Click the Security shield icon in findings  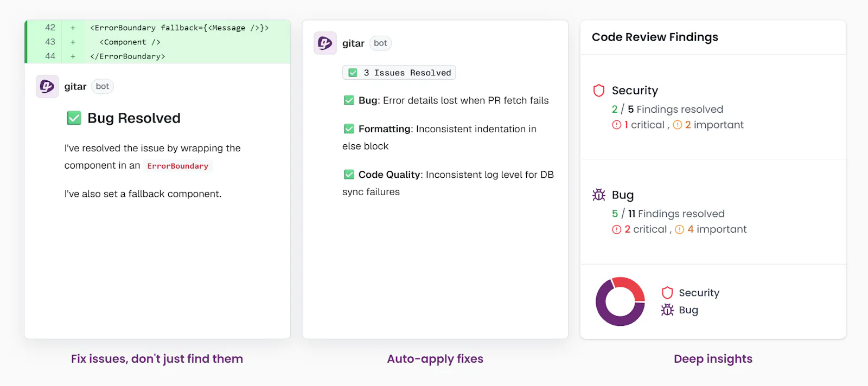(x=599, y=91)
